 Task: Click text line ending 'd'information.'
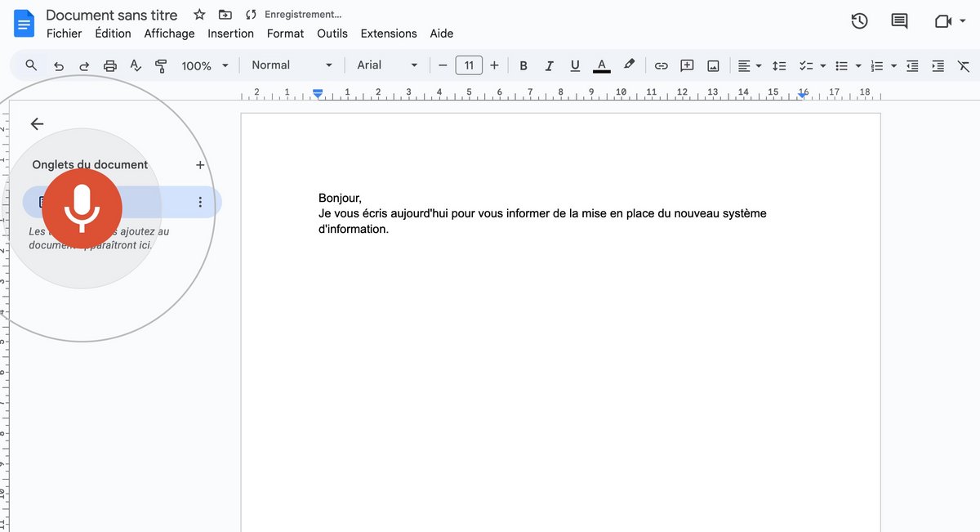tap(354, 229)
